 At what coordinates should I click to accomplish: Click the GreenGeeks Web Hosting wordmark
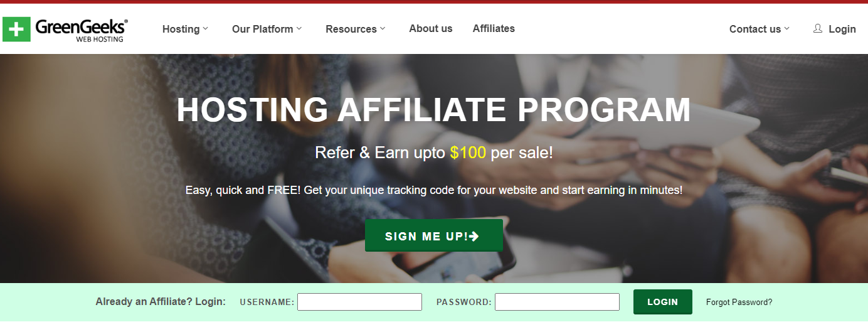point(82,29)
